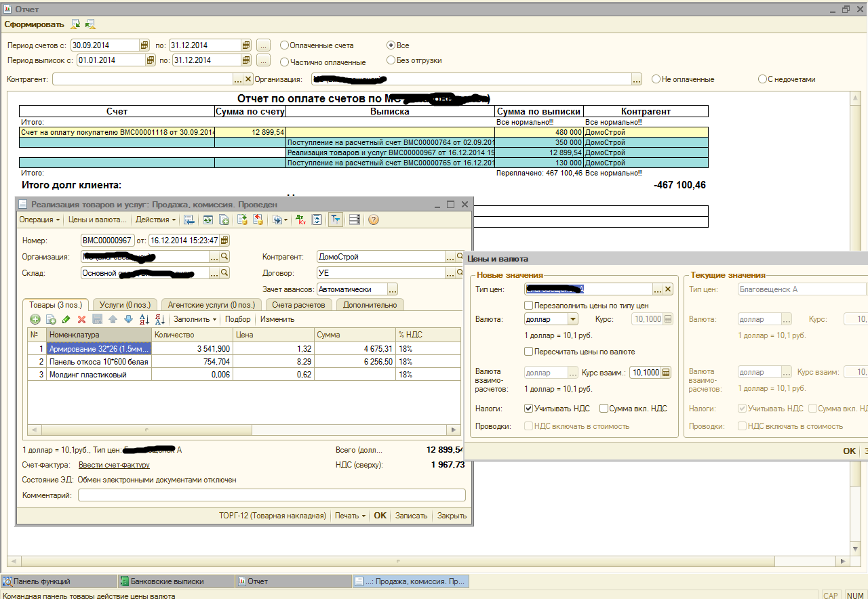Click the Записать button

tap(412, 516)
